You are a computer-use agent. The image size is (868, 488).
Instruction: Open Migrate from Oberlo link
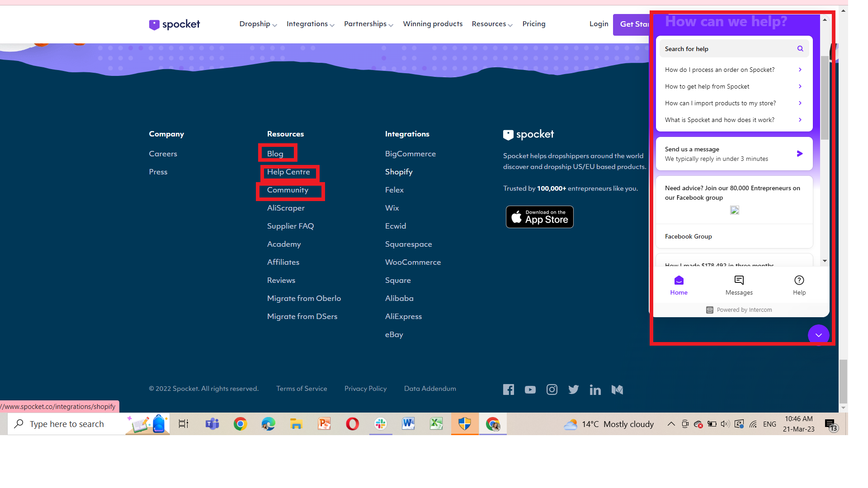point(304,298)
